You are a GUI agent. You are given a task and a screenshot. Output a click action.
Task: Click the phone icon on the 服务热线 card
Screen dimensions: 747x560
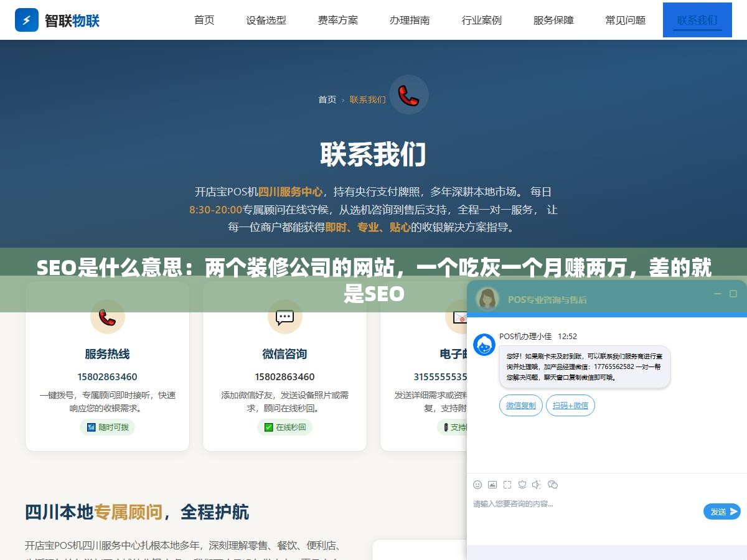pos(107,317)
